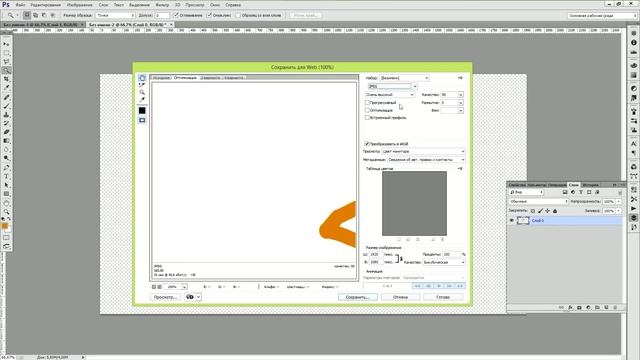Viewport: 640px width, 360px height.
Task: Filter layers by pixel layer icon
Action: [565, 192]
